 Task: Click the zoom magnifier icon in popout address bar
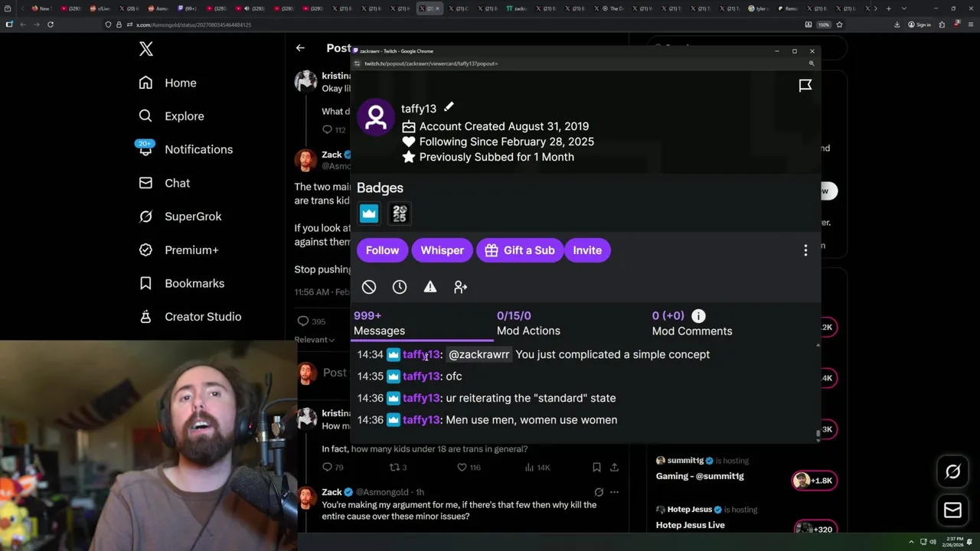click(812, 64)
